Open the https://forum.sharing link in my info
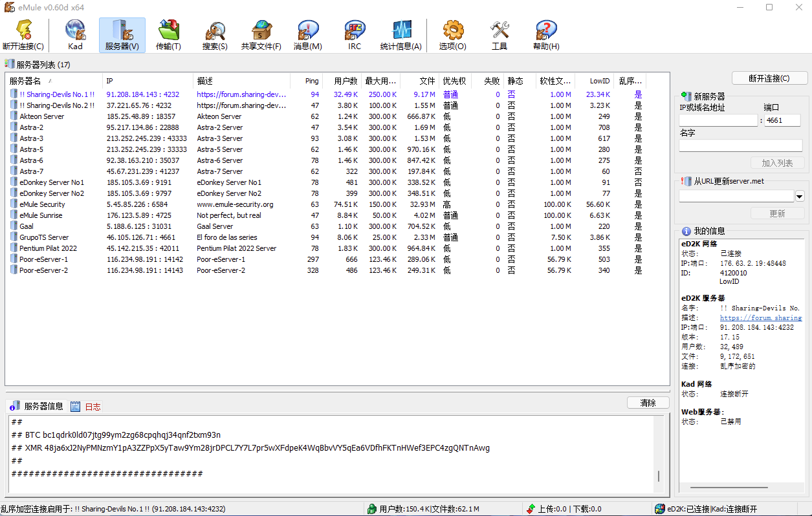 coord(761,318)
